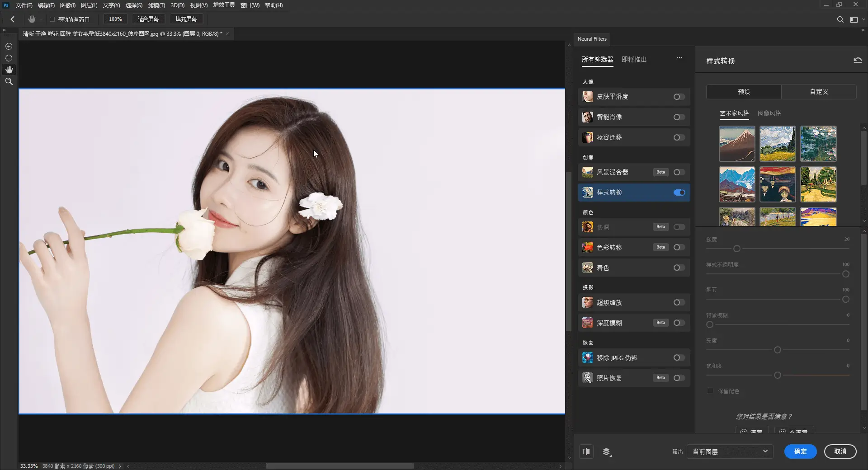Open the 100% zoom level dropdown
Screen dimensions: 868x470
click(x=115, y=19)
